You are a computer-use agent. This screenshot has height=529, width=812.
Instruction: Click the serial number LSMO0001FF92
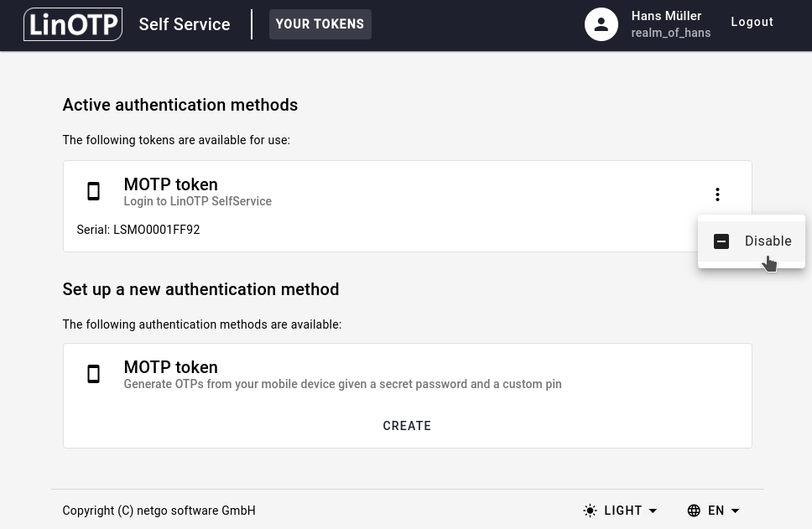[156, 230]
